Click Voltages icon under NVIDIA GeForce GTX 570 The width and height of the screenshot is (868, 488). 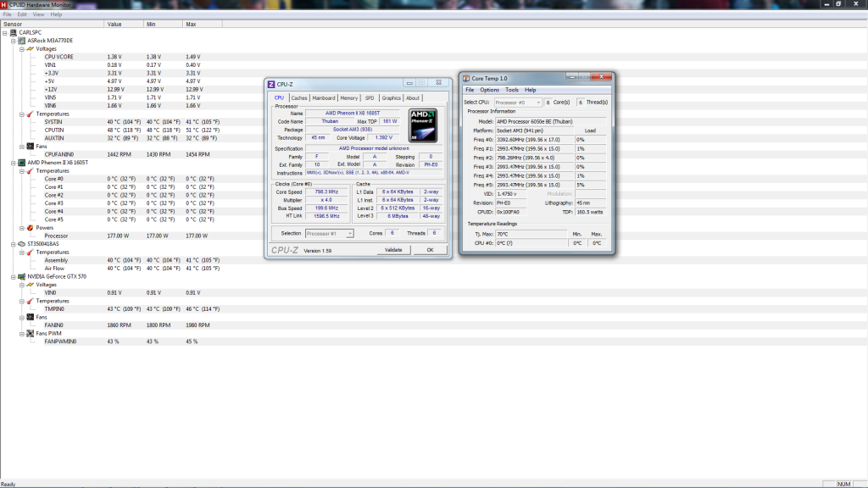(x=31, y=285)
